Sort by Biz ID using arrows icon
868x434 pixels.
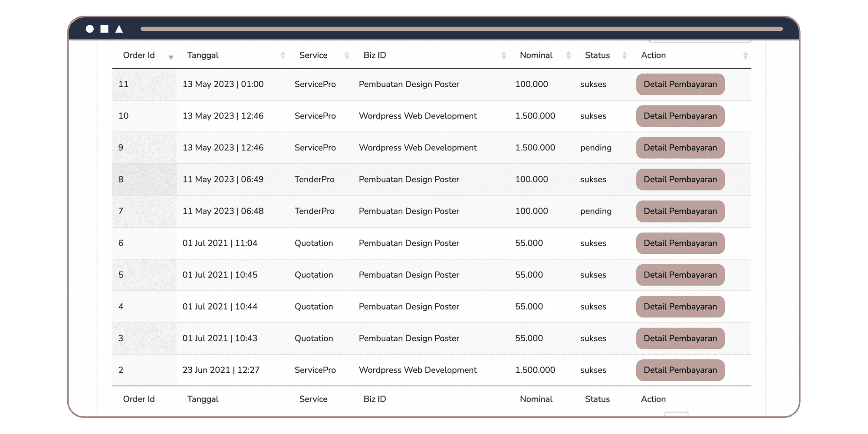[503, 56]
